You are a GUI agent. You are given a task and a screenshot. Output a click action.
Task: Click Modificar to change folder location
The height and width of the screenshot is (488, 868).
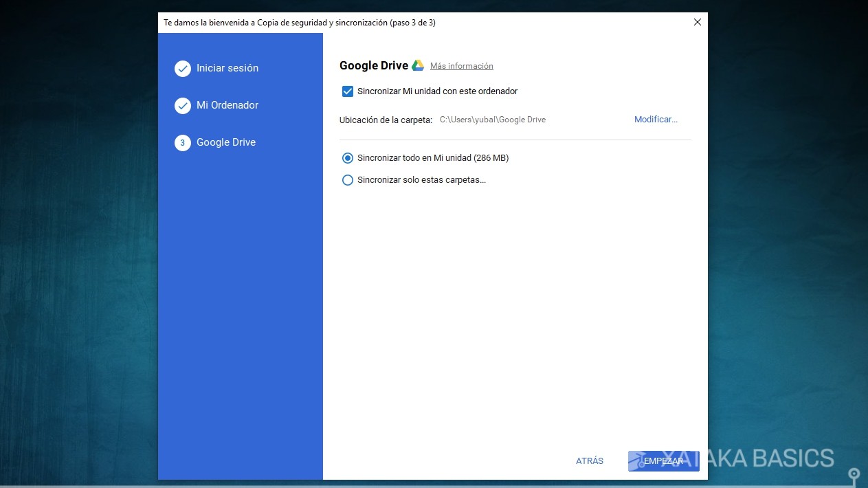(x=655, y=119)
